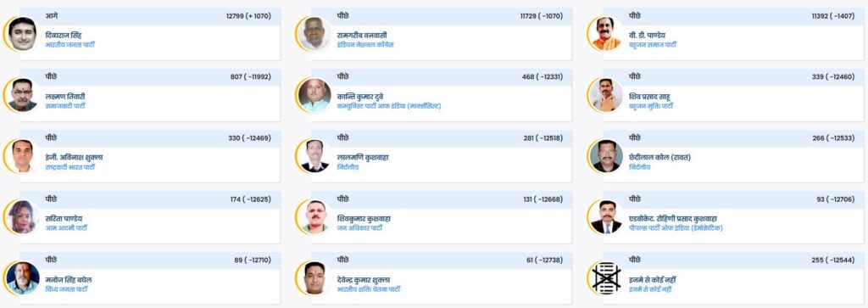Click vote count 11729 (-1070)

(542, 16)
